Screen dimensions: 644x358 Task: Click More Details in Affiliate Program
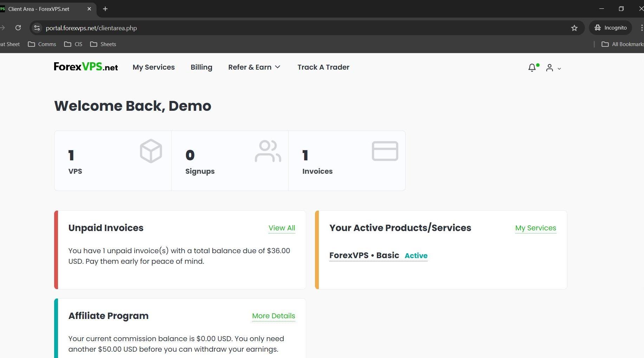(x=273, y=316)
